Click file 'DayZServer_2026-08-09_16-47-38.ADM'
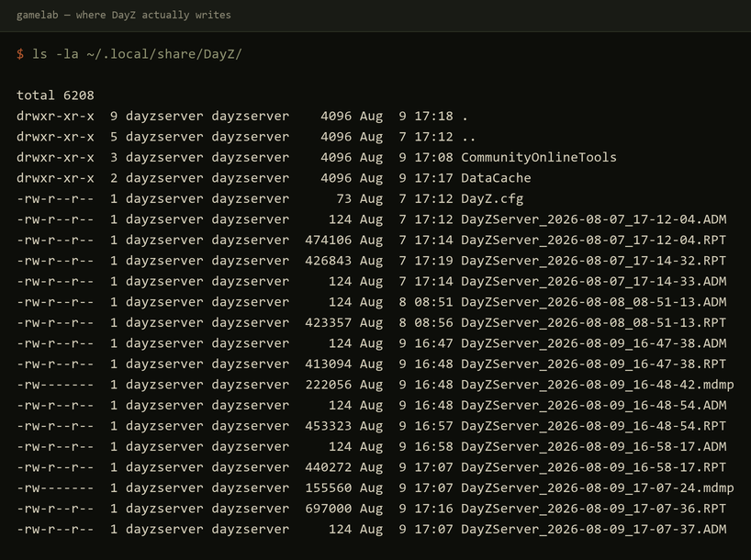Image resolution: width=751 pixels, height=560 pixels. (x=594, y=343)
